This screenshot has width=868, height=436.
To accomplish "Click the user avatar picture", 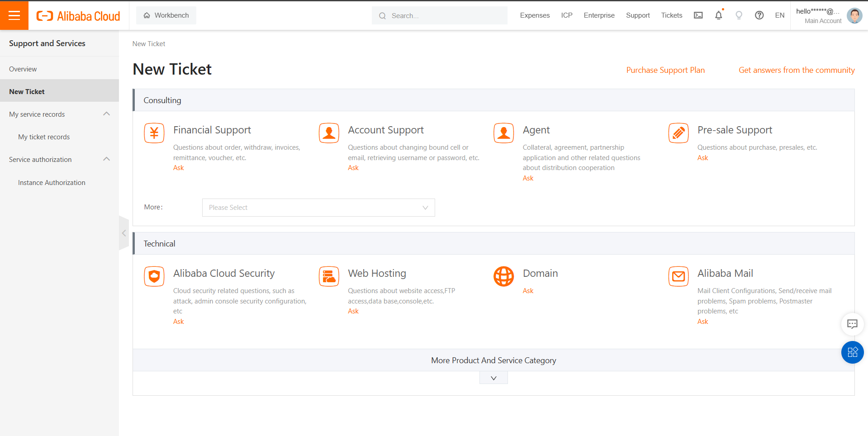I will [x=854, y=15].
